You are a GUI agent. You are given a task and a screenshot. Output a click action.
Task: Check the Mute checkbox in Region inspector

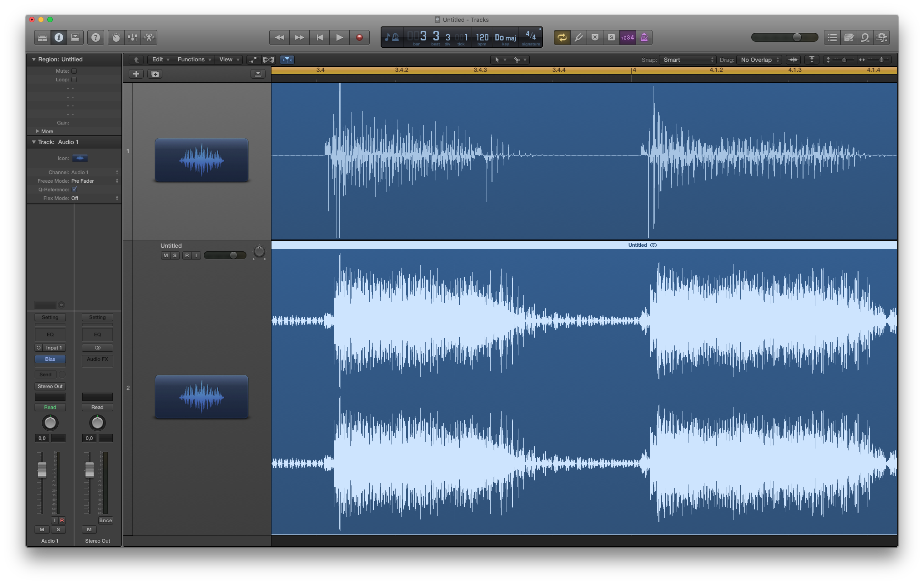(x=74, y=71)
